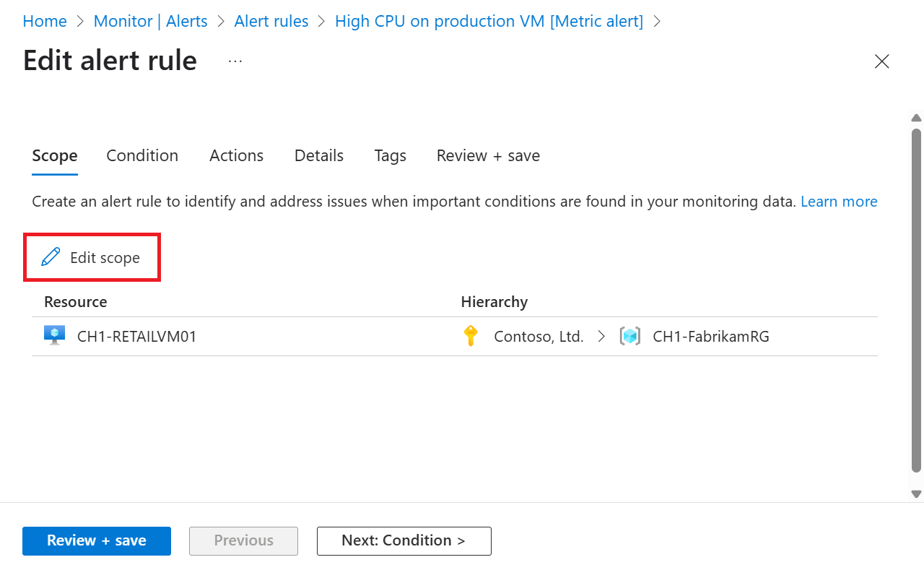924x578 pixels.
Task: Open the Actions tab
Action: point(236,156)
